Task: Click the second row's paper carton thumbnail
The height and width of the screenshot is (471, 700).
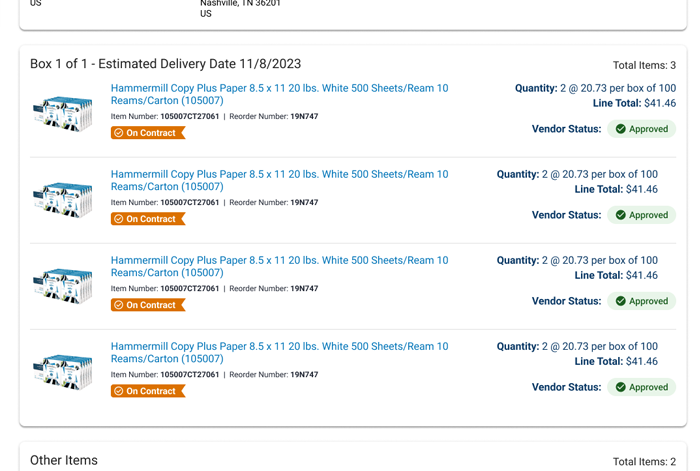Action: click(63, 200)
